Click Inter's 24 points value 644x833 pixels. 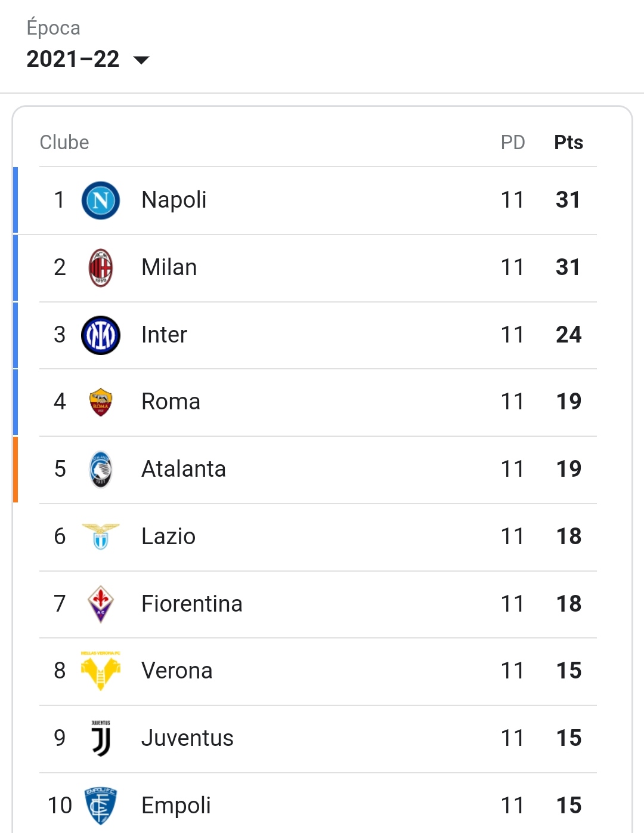pos(568,335)
